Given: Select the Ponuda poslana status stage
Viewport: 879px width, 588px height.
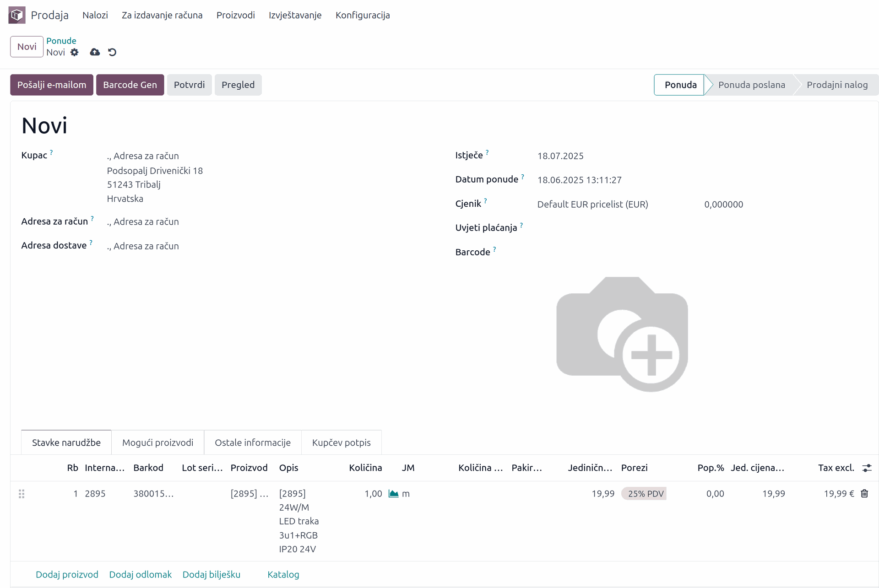Looking at the screenshot, I should [751, 85].
